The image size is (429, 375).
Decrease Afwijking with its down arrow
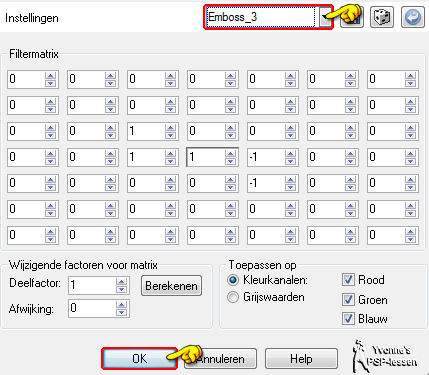tap(121, 312)
